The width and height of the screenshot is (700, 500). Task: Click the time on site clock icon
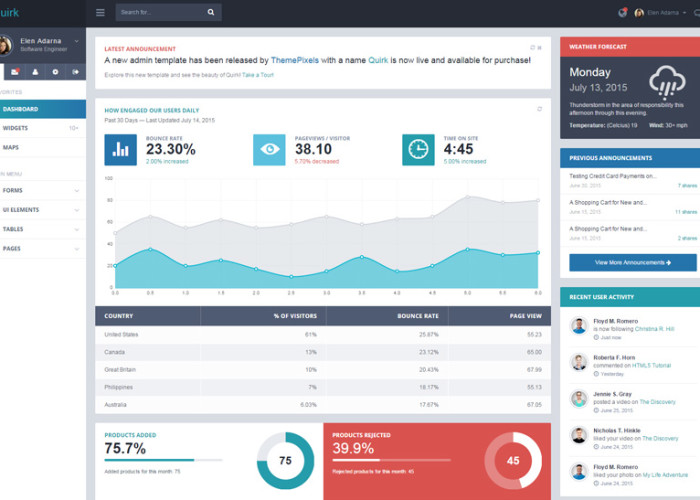pos(418,150)
